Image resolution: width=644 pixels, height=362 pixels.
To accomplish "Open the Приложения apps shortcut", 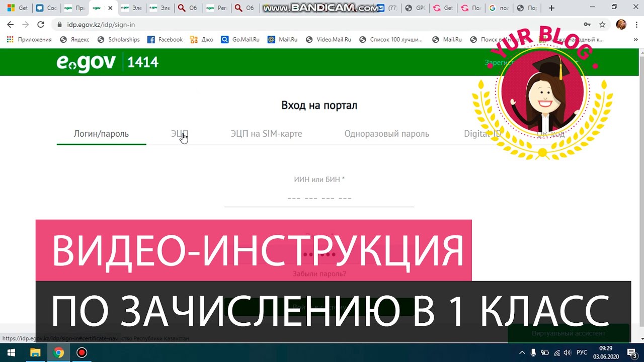I will click(29, 40).
